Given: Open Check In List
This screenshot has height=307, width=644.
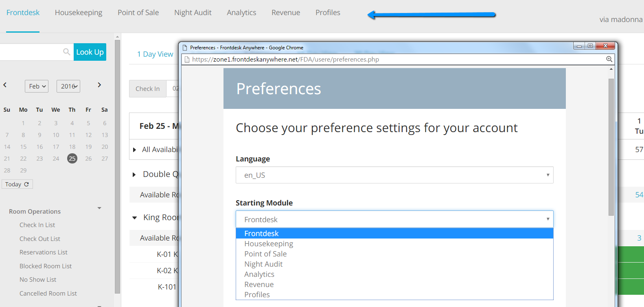Looking at the screenshot, I should coord(37,225).
